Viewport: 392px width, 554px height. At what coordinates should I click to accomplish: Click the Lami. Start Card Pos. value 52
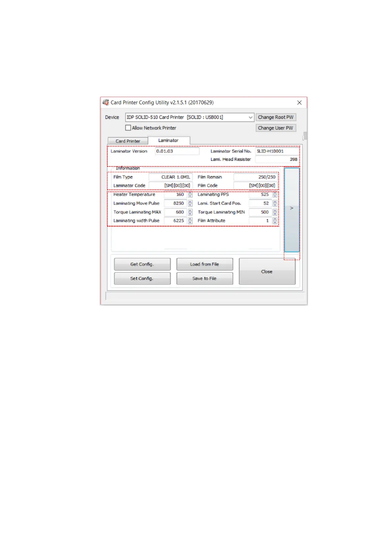260,203
